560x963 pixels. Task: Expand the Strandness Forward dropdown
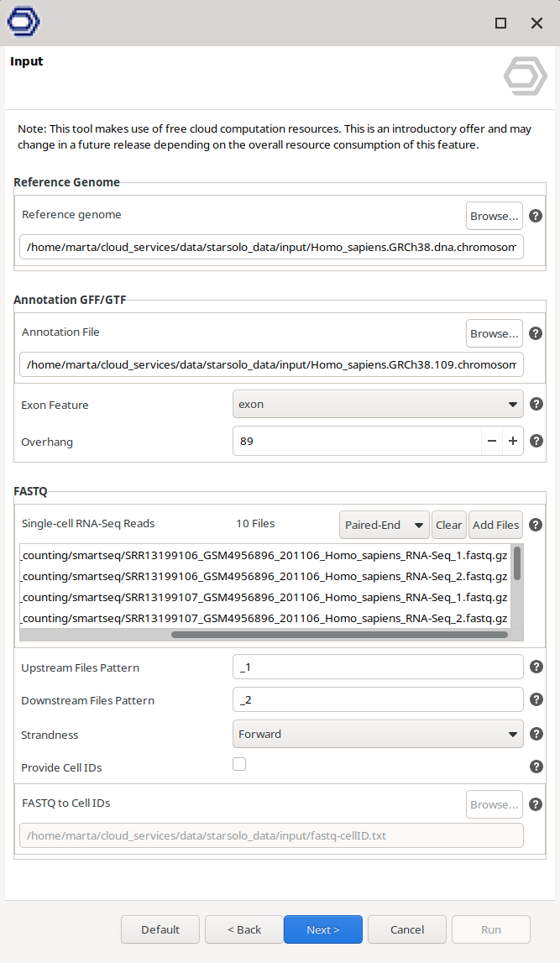pyautogui.click(x=378, y=735)
